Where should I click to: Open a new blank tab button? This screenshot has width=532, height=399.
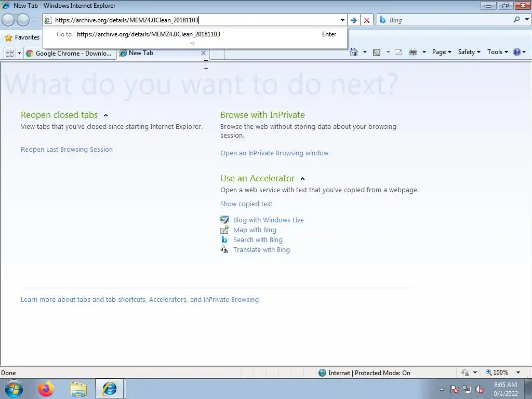[x=217, y=54]
